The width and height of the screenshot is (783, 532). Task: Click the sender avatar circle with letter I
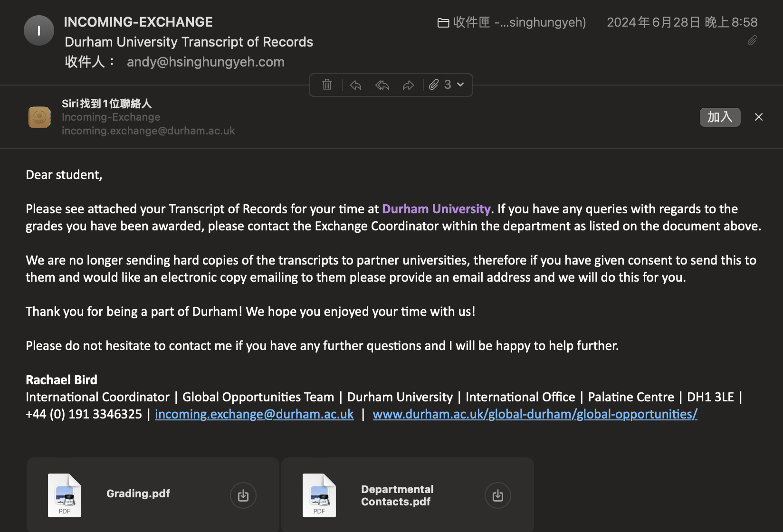pos(39,30)
